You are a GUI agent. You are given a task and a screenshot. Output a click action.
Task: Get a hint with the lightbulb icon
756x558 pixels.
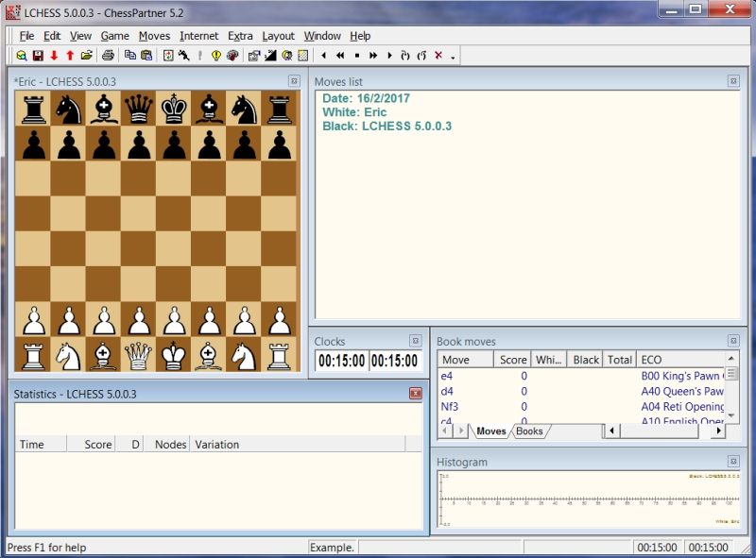pyautogui.click(x=215, y=56)
